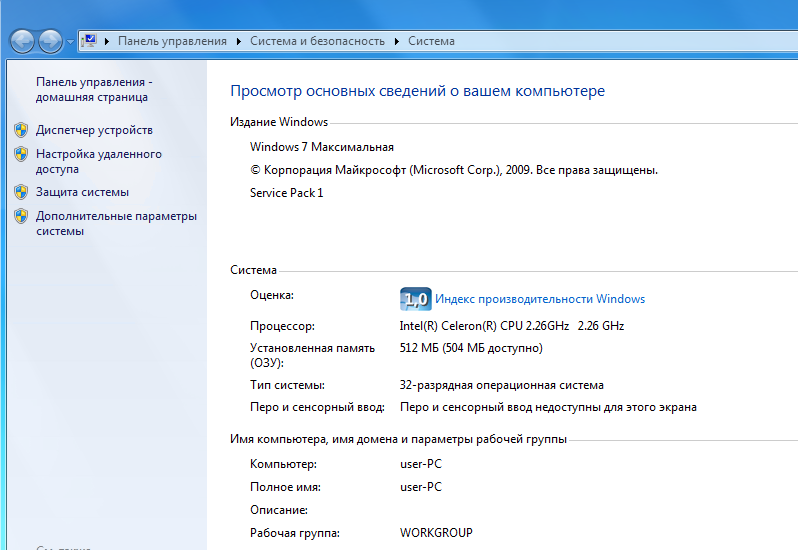Open Индекс производительности Windows link
This screenshot has width=798, height=550.
tap(540, 299)
